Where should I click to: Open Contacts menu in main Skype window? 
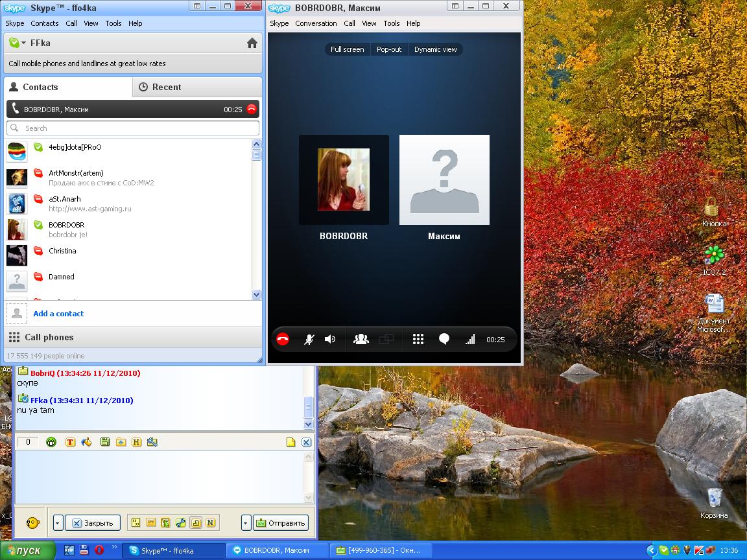click(x=44, y=23)
